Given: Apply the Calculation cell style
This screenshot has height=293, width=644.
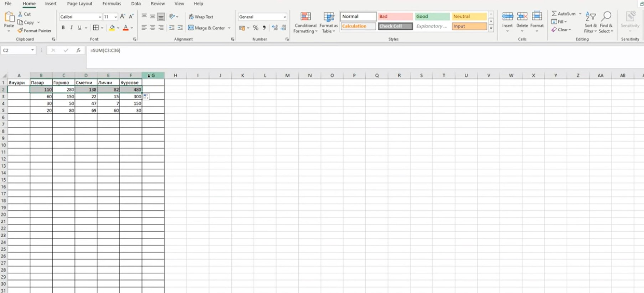Looking at the screenshot, I should point(358,26).
